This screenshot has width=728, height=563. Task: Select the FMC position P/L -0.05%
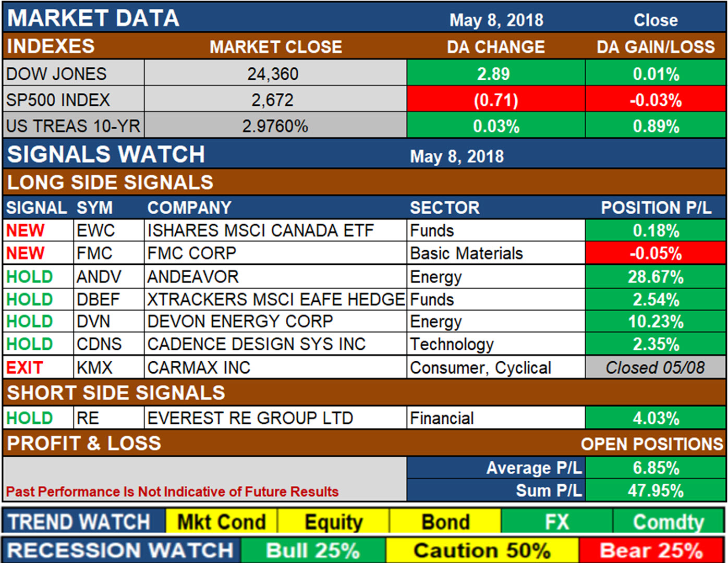(x=656, y=253)
